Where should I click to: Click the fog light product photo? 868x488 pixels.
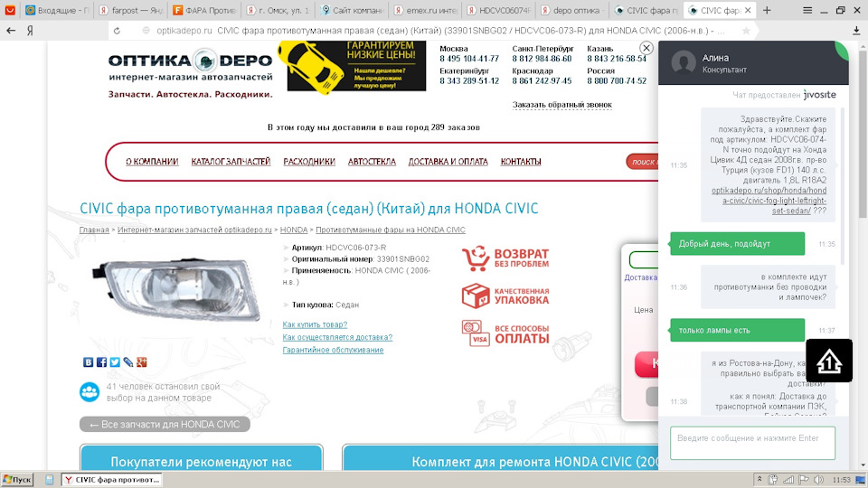coord(176,290)
